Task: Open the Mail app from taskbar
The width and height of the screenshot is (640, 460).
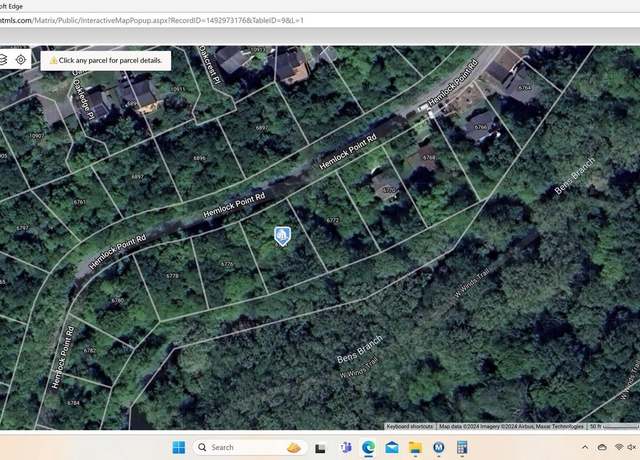Action: tap(392, 448)
